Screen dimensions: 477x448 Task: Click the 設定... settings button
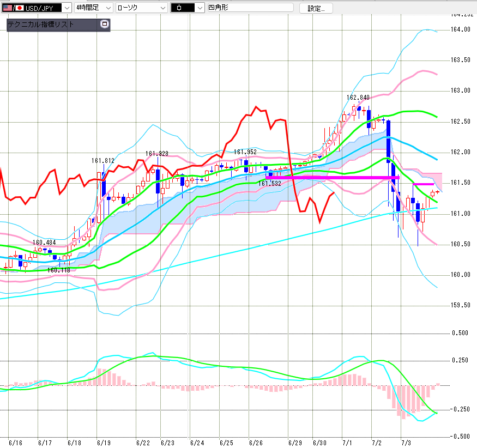click(x=316, y=8)
